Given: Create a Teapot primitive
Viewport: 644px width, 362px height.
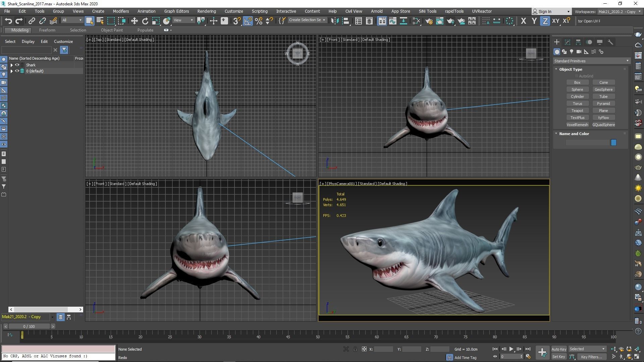Looking at the screenshot, I should point(577,111).
